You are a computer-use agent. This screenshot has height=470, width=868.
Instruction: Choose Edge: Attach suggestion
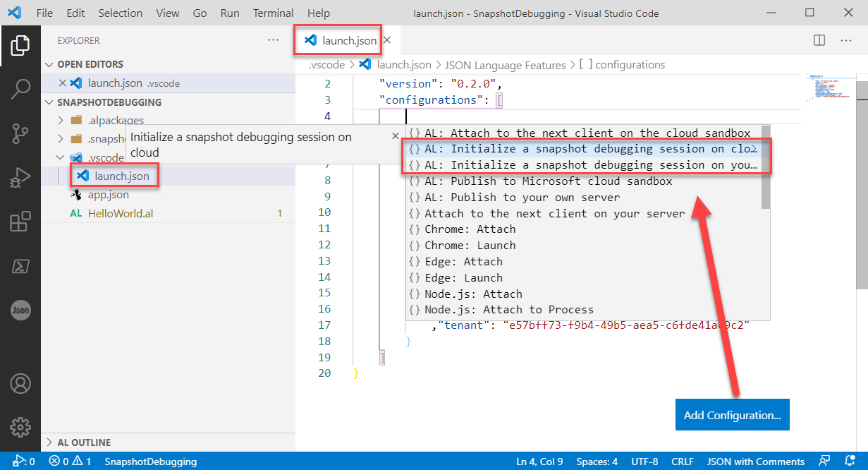(x=583, y=262)
